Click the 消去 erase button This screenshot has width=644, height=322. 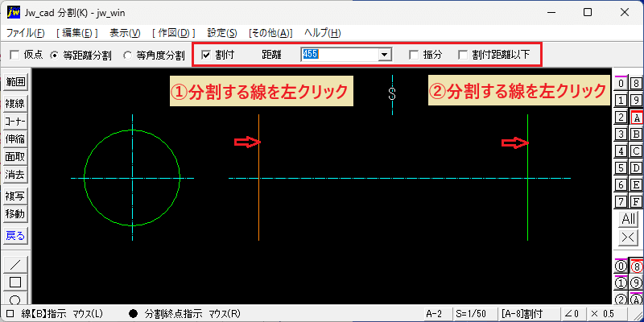[15, 175]
